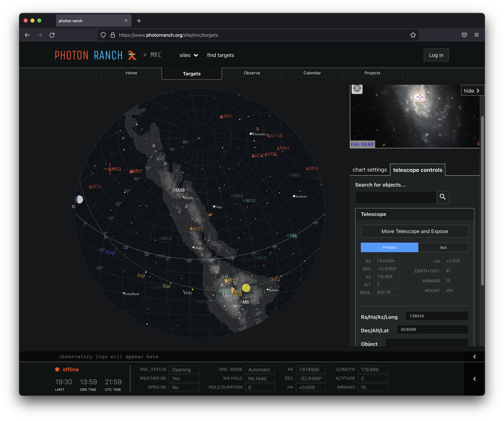Expand the status bar chevron

[x=474, y=379]
